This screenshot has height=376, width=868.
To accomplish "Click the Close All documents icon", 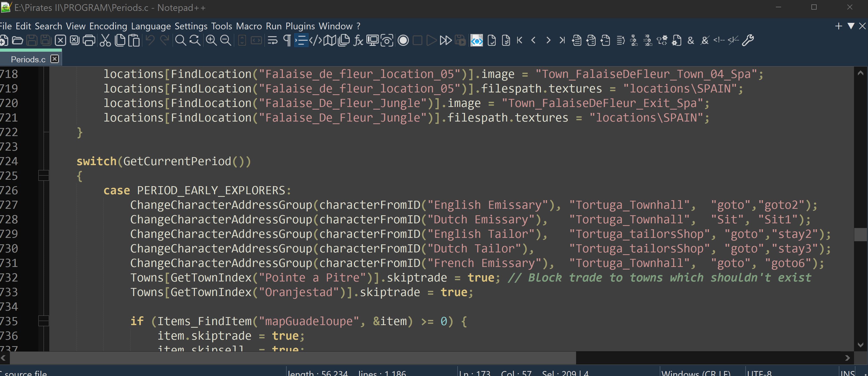I will (74, 41).
